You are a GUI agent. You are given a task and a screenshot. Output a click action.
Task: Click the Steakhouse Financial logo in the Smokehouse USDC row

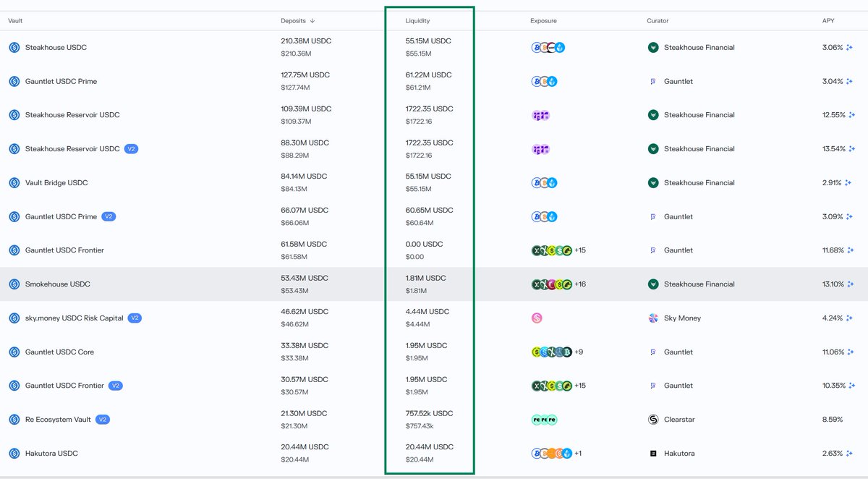coord(653,284)
